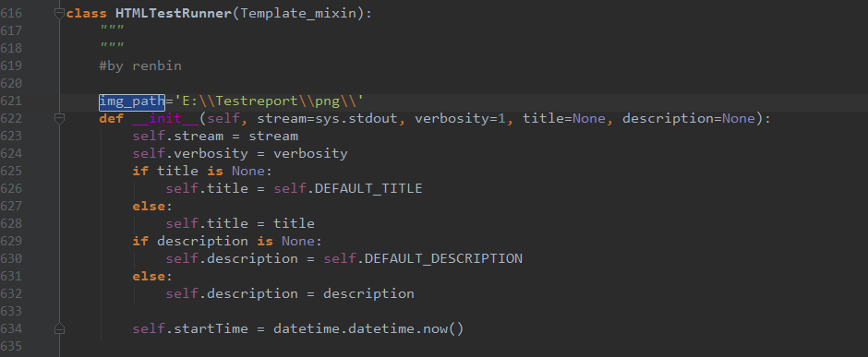Place cursor on datetime.datetime.now() call
The width and height of the screenshot is (868, 357).
[x=368, y=329]
